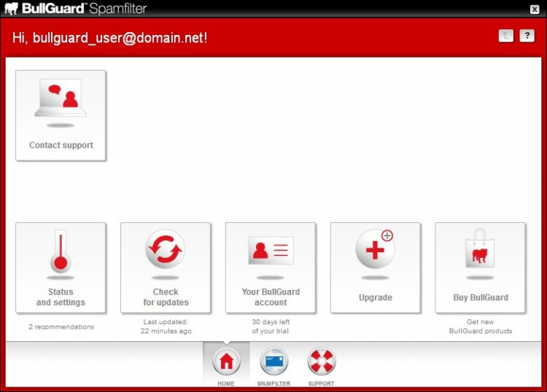Click the 30 days left of trial text
Image resolution: width=547 pixels, height=392 pixels.
[x=271, y=326]
